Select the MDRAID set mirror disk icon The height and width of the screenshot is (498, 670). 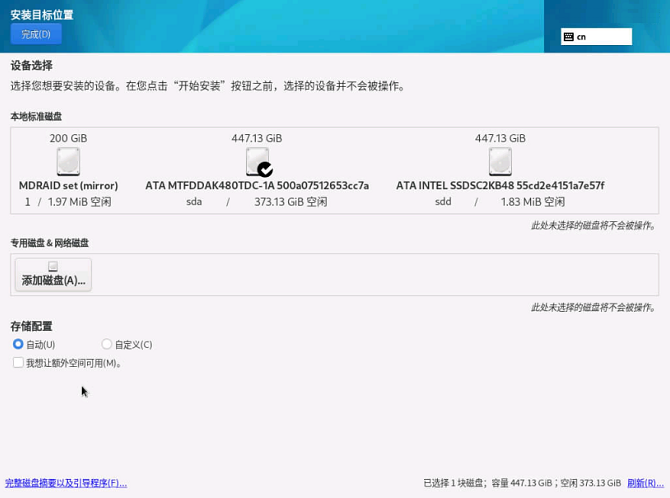[x=68, y=161]
